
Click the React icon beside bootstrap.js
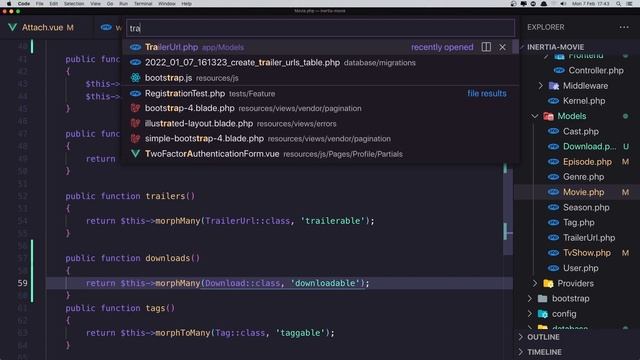coord(136,78)
